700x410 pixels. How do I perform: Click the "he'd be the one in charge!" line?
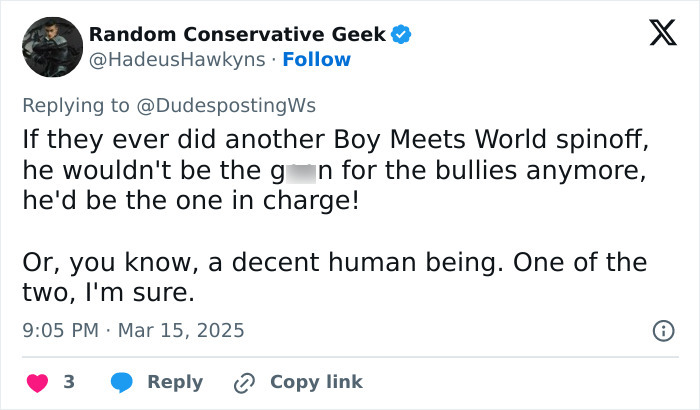(x=189, y=200)
